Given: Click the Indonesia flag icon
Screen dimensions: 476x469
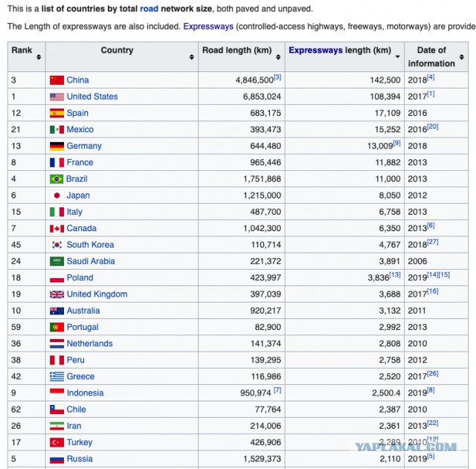Looking at the screenshot, I should coord(57,393).
